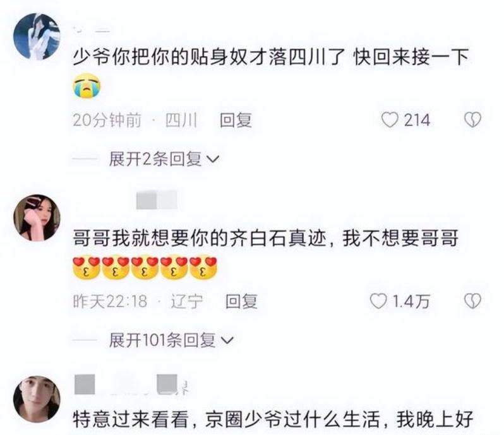Click chevron next to 展开2条回复
Viewport: 504px width, 435px height.
[x=212, y=159]
